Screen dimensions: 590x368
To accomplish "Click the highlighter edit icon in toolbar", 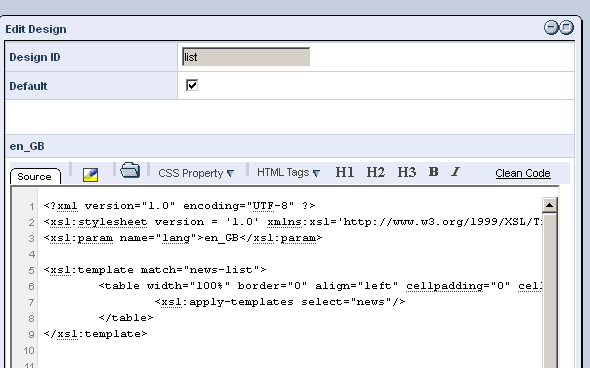I will [90, 175].
